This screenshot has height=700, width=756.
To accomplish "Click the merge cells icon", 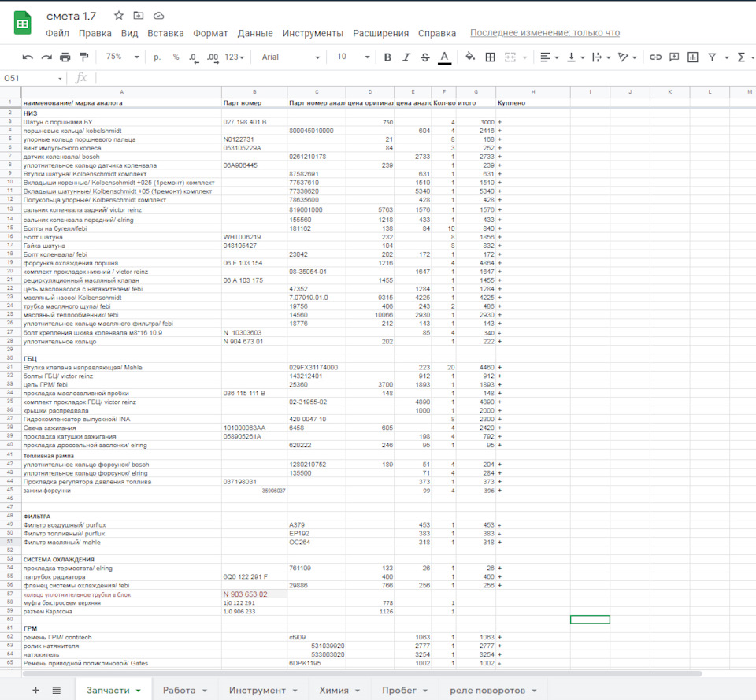I will click(510, 57).
